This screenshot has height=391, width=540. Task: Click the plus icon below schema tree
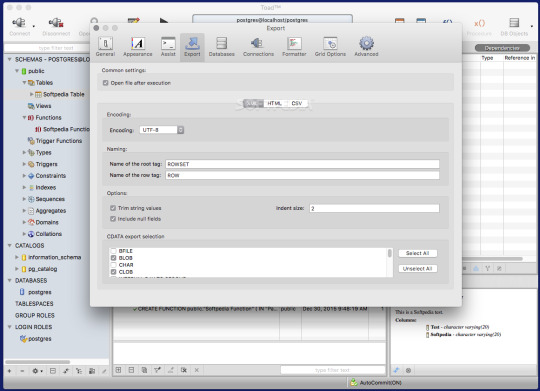pyautogui.click(x=9, y=371)
